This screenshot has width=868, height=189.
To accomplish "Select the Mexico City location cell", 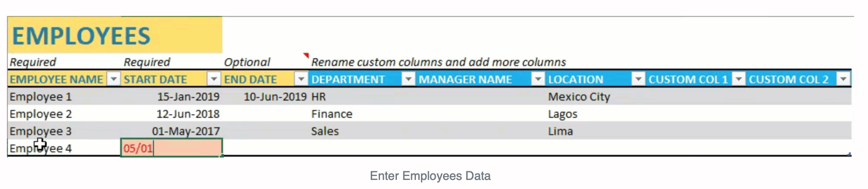I will click(x=596, y=96).
